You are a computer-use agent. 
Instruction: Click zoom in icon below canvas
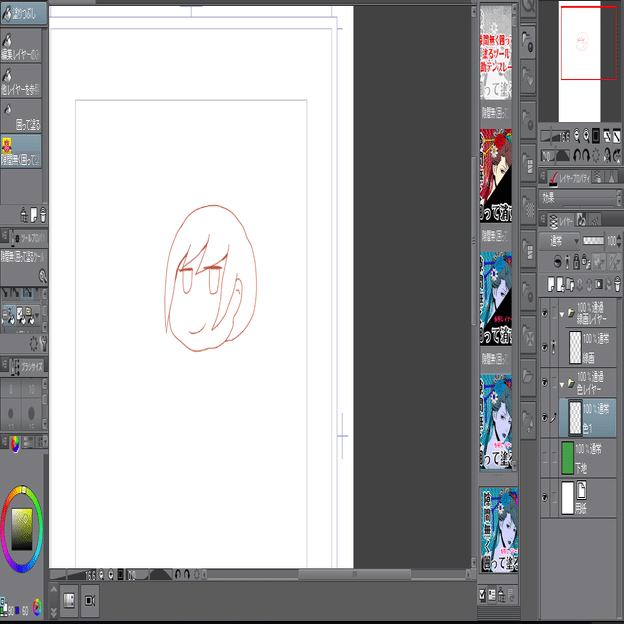coord(111,574)
